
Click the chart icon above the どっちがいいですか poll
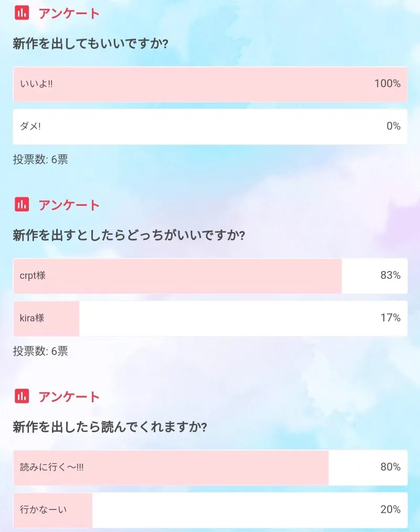pos(22,204)
